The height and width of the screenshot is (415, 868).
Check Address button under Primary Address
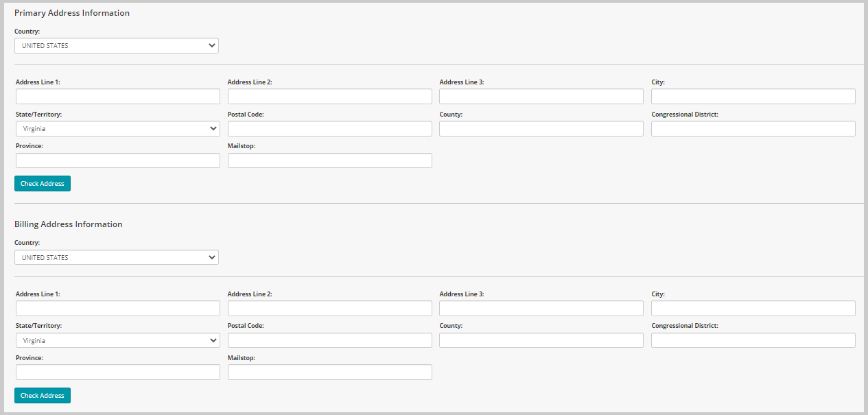[43, 184]
